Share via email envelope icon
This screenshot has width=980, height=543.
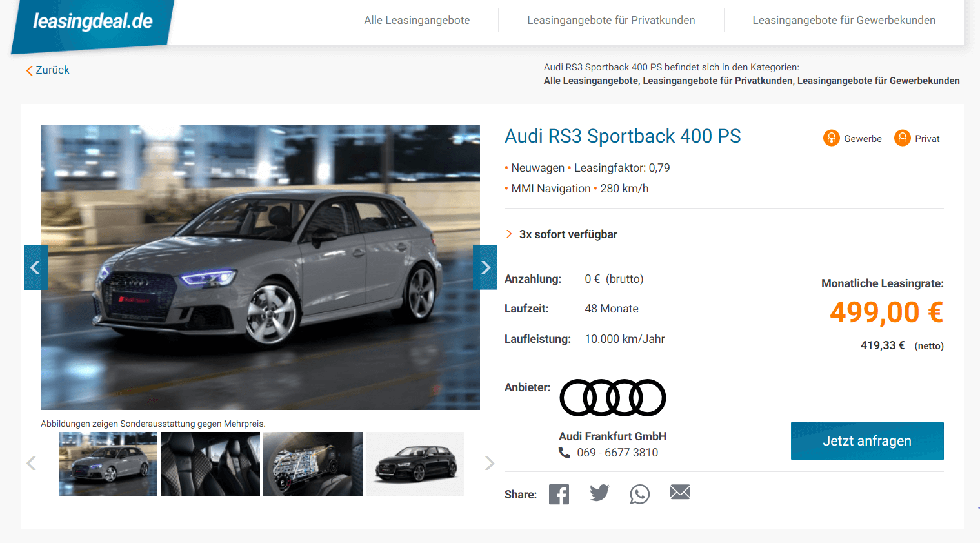pyautogui.click(x=680, y=492)
